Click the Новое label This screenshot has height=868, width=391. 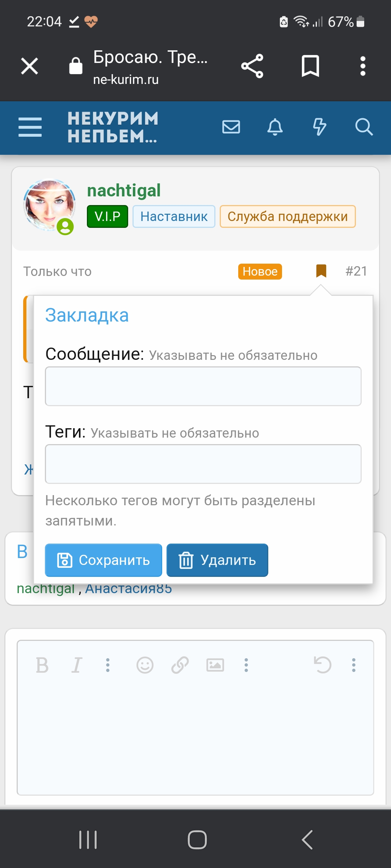click(260, 272)
